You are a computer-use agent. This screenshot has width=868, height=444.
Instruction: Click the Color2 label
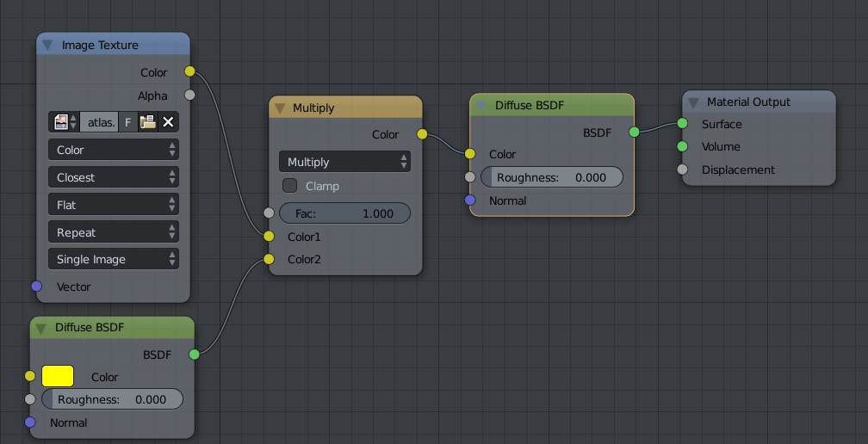tap(304, 259)
